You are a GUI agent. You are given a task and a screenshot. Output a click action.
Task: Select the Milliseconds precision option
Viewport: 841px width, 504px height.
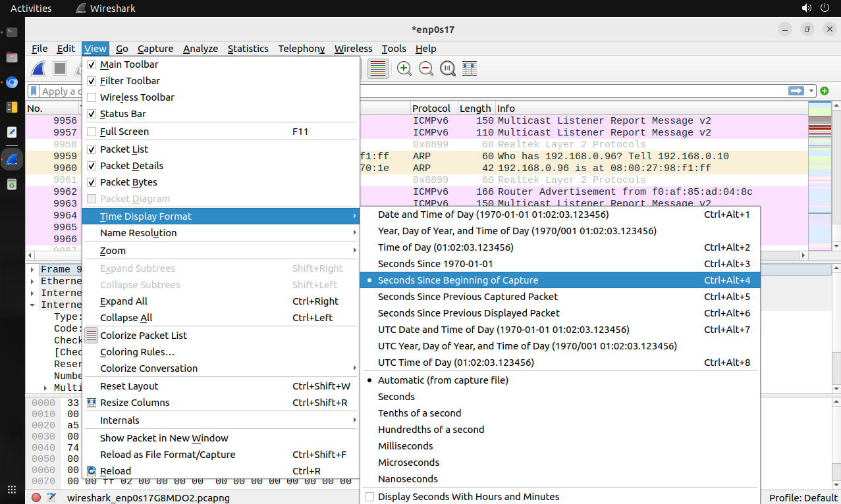click(405, 446)
